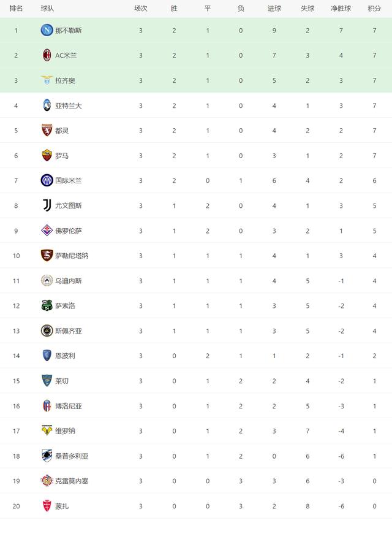
Task: Sort table by 进球 column header
Action: 274,9
